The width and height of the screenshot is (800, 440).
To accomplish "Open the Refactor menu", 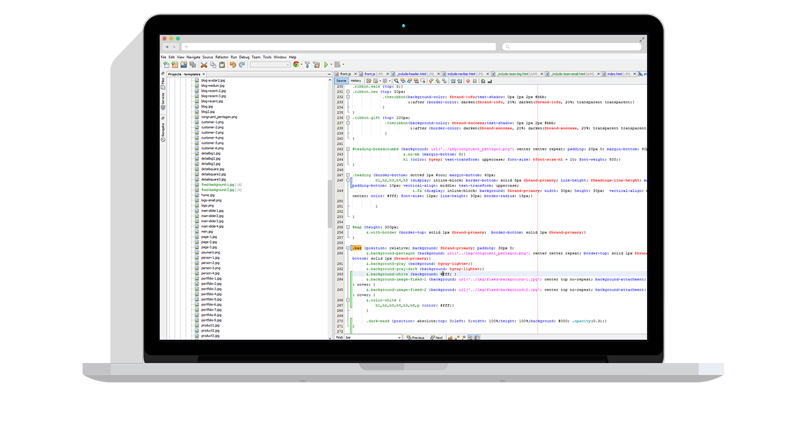I will 222,57.
